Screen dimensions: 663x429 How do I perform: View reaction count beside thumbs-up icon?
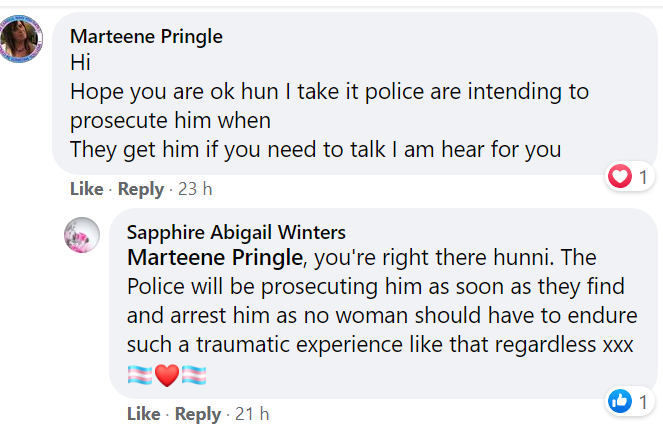tap(643, 402)
